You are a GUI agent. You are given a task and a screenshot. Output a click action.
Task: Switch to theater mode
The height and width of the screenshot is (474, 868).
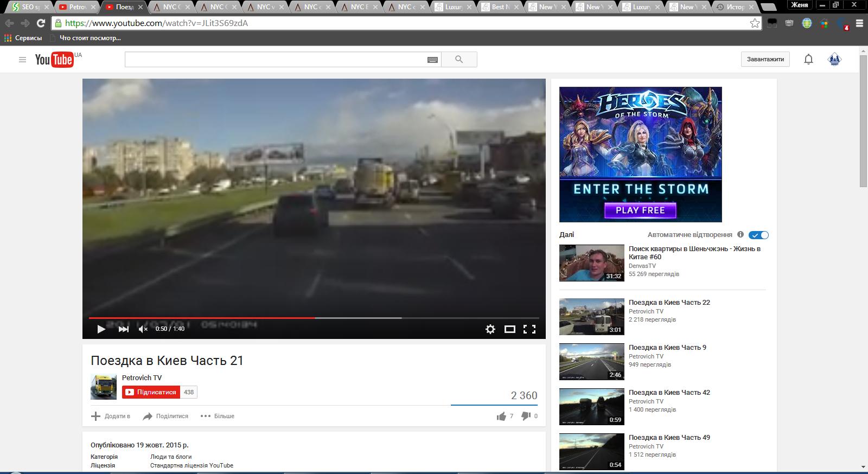(x=510, y=329)
